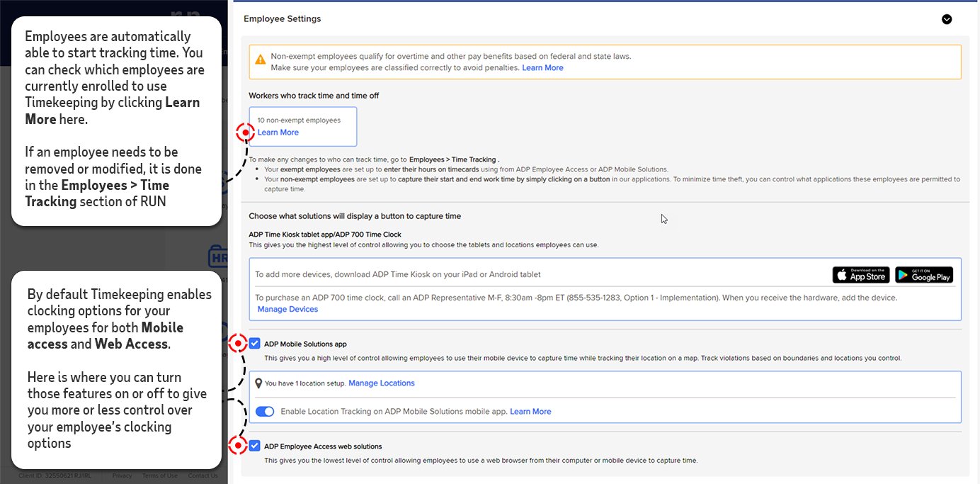The width and height of the screenshot is (980, 484).
Task: Uncheck the ADP Employee Access web solutions checkbox
Action: pyautogui.click(x=255, y=445)
